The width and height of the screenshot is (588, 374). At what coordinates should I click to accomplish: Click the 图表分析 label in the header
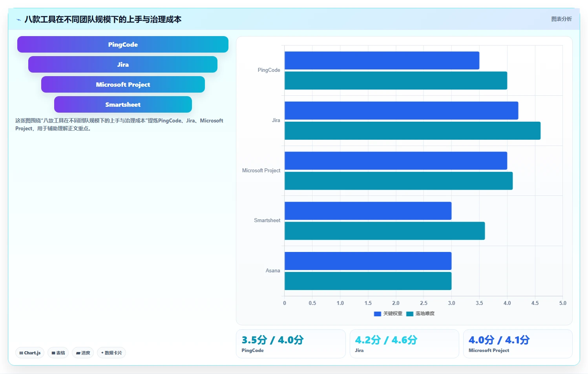(561, 19)
